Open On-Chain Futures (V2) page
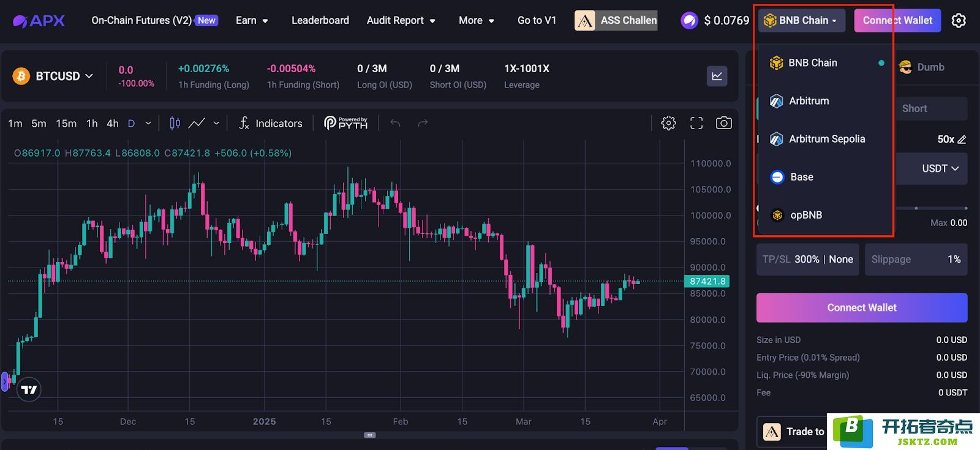 point(141,20)
